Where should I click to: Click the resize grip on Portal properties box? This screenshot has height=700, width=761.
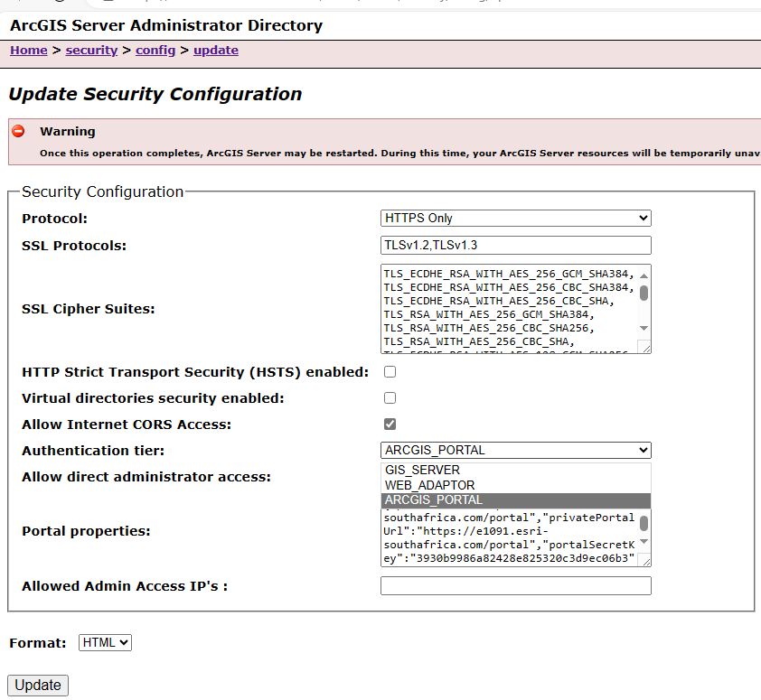[x=644, y=562]
